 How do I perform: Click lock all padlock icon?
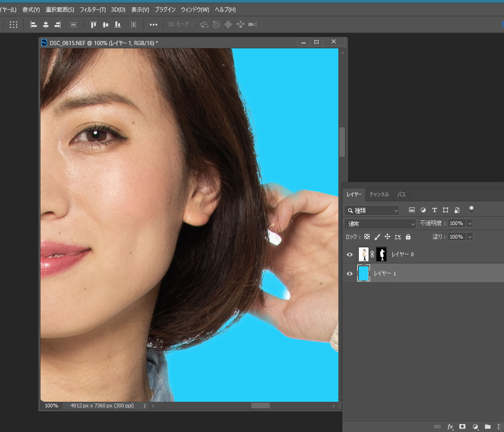408,237
